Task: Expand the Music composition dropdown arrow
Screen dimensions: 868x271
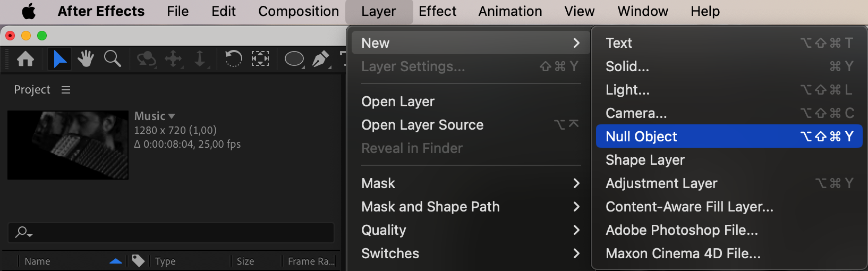Action: [171, 116]
